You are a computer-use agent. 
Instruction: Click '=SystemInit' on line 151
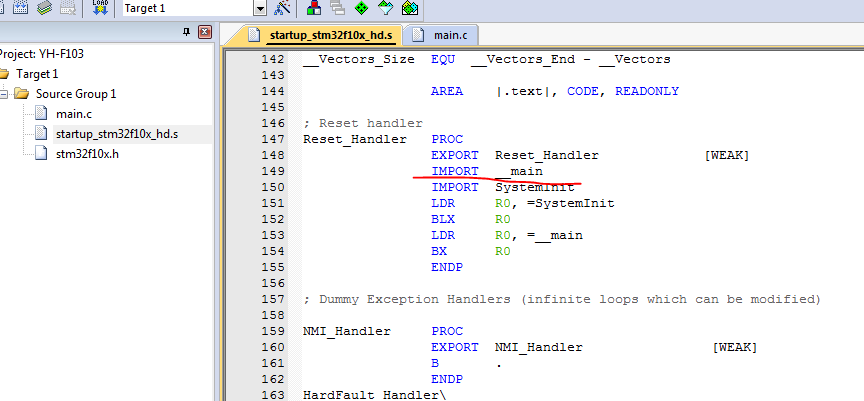point(570,203)
